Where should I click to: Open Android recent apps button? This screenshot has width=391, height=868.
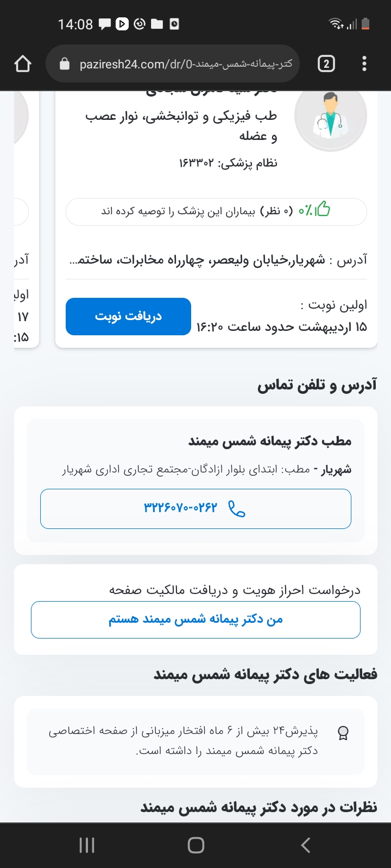click(x=87, y=845)
